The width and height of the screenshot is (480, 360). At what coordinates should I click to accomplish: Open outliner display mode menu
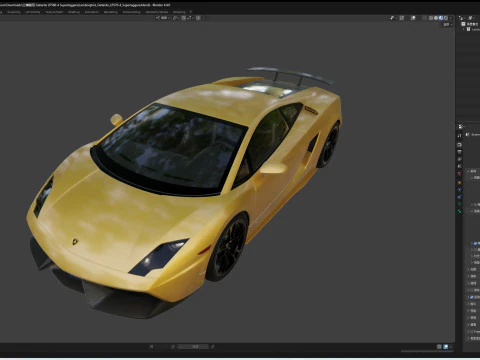462,18
